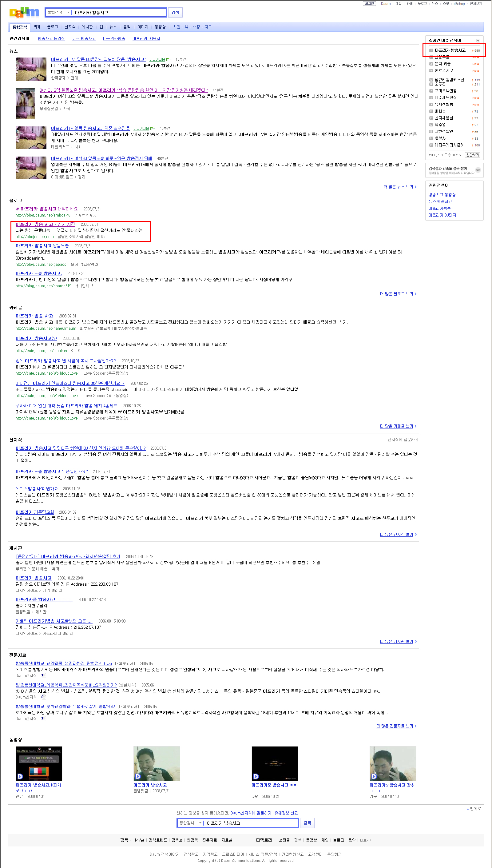Image resolution: width=492 pixels, height=868 pixels.
Task: Click the 신지식에 질문하기 link beside the 신지식 heading
Action: pyautogui.click(x=403, y=440)
